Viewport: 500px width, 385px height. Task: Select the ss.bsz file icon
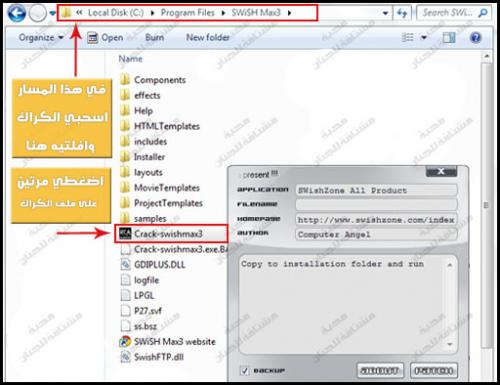click(x=125, y=326)
